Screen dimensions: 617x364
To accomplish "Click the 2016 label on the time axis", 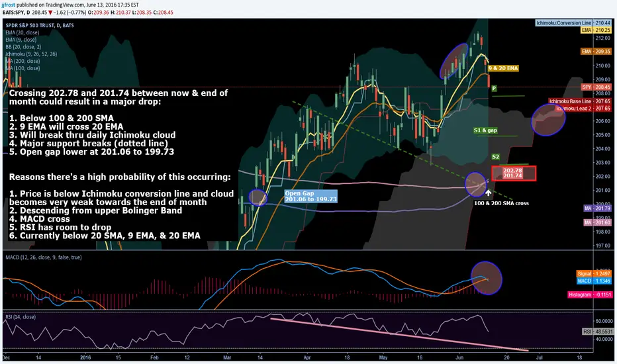I will 85,357.
